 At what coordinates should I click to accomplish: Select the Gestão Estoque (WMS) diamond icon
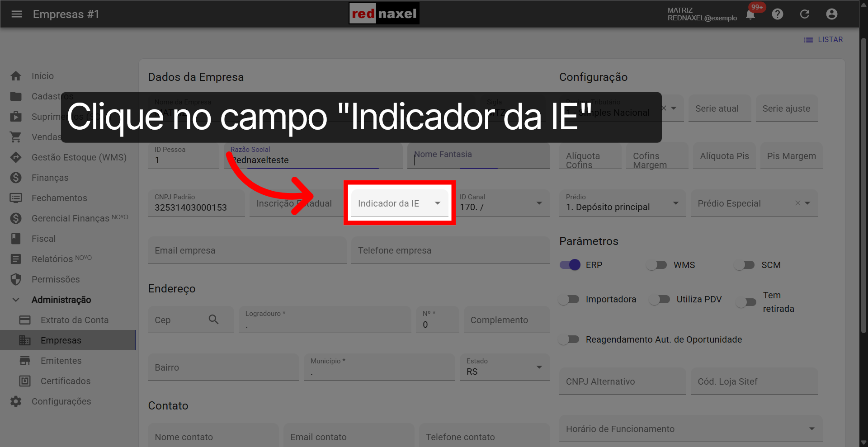pos(16,157)
